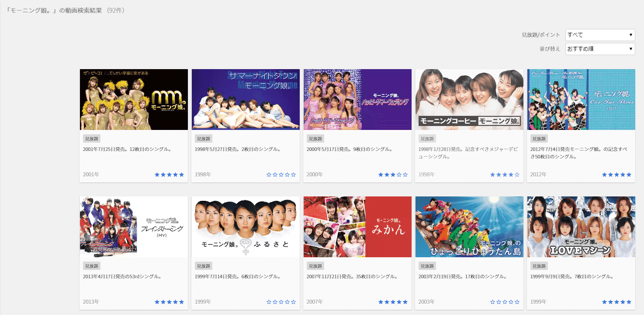Click the 2003年 year label
The width and height of the screenshot is (644, 315).
tap(426, 302)
